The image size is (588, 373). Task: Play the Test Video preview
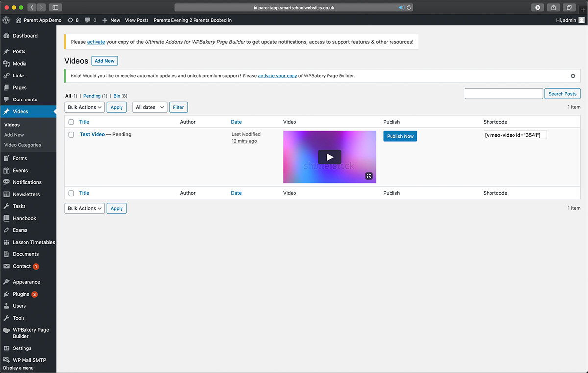click(x=329, y=157)
